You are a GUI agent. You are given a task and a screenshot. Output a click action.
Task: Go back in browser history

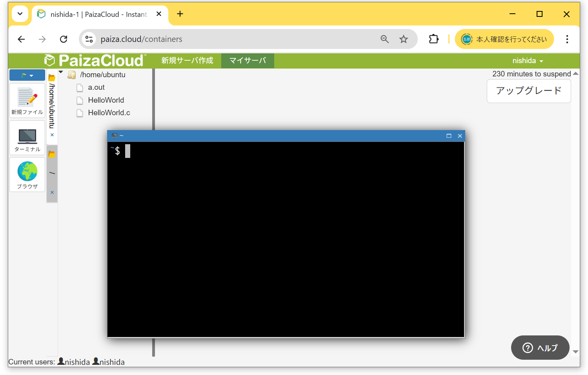pos(22,39)
